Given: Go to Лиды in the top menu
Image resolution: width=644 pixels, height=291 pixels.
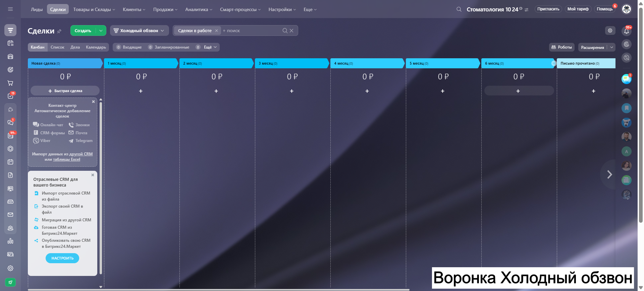Looking at the screenshot, I should coord(37,9).
